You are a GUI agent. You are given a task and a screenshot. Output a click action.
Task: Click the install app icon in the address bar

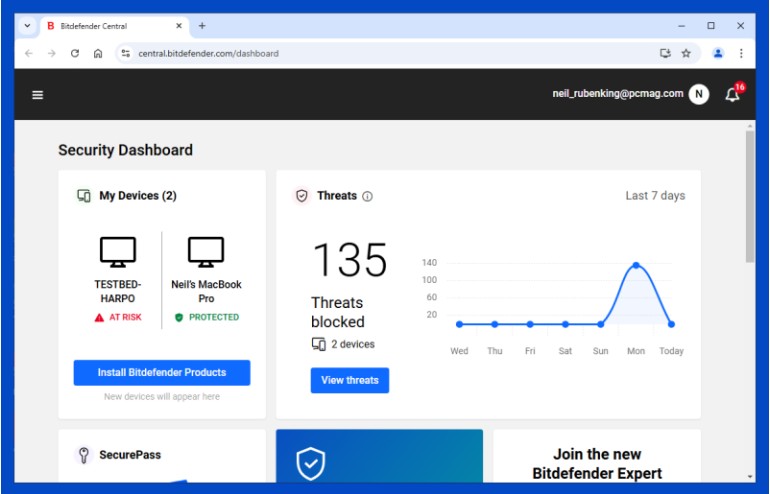point(665,53)
